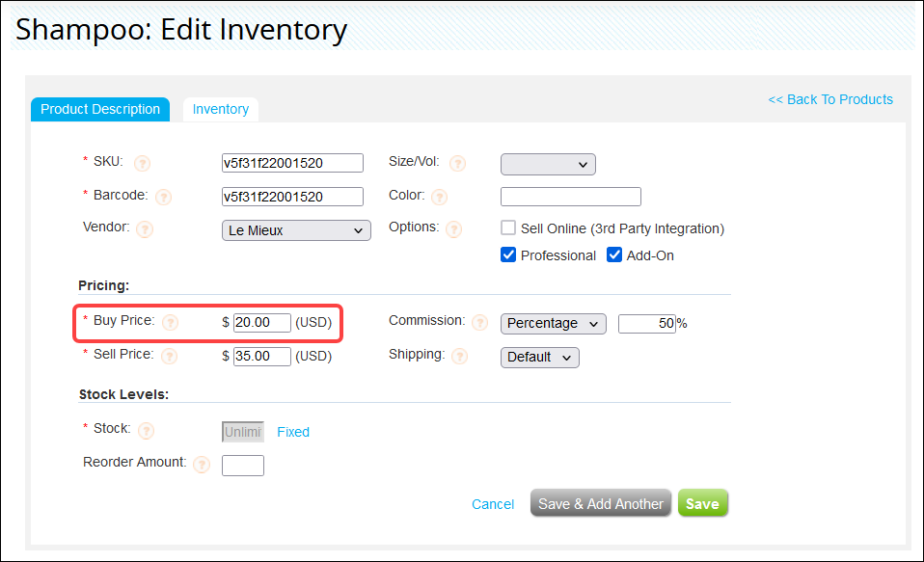Click into the SKU input field
The height and width of the screenshot is (562, 924).
292,163
